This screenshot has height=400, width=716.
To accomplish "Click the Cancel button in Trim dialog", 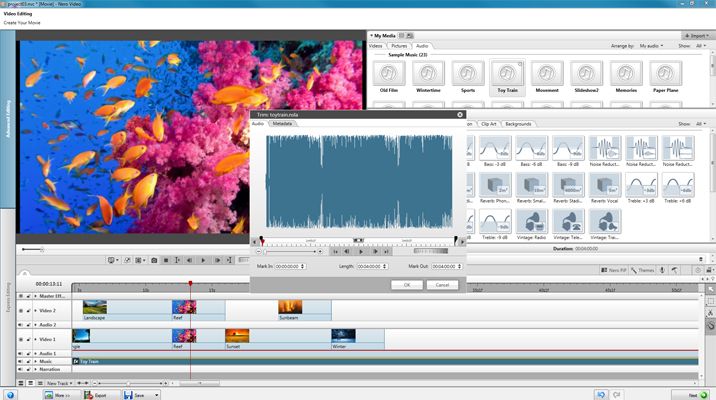I will [441, 285].
